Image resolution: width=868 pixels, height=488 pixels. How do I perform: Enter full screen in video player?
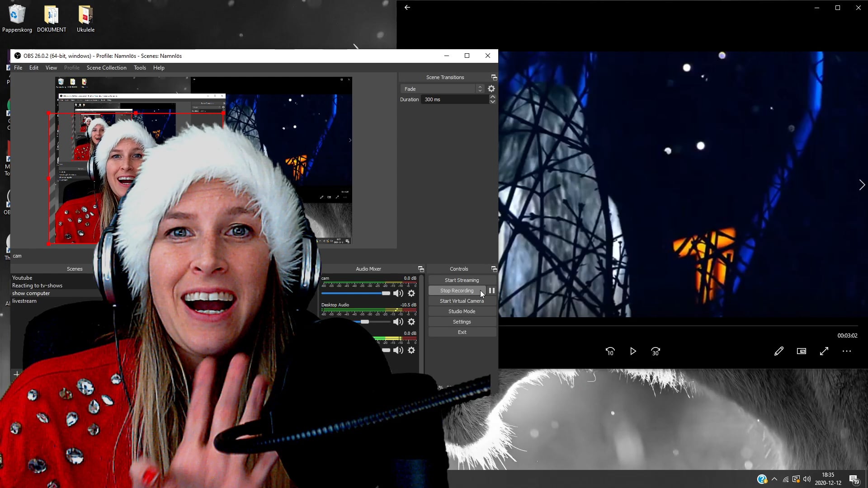pyautogui.click(x=824, y=351)
